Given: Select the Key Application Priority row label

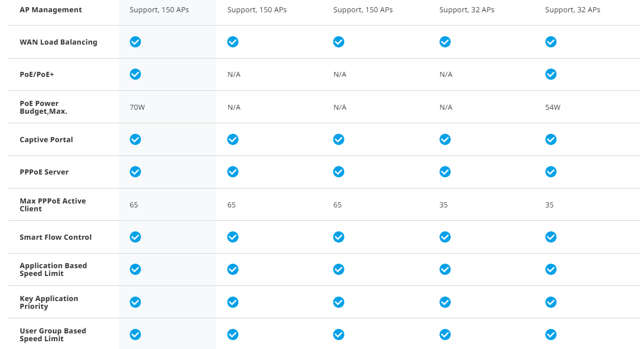Looking at the screenshot, I should (49, 302).
